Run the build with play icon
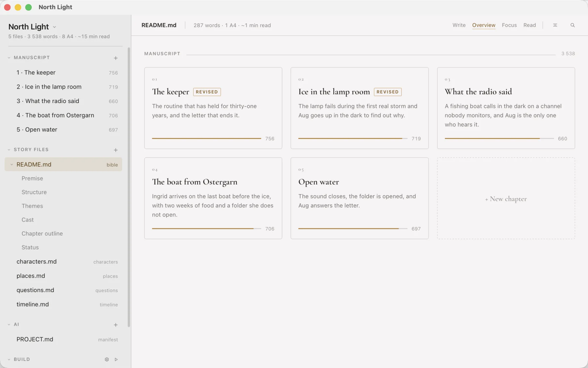The height and width of the screenshot is (368, 588). pos(116,359)
